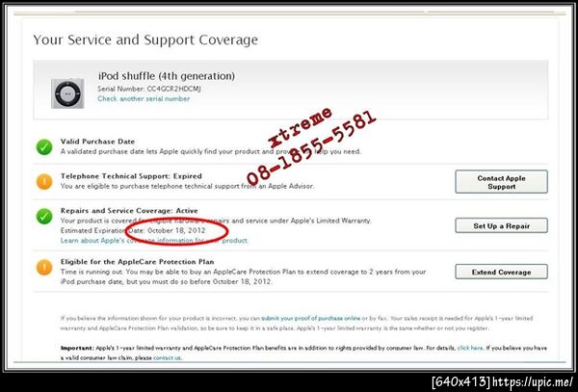Open the Check another serial number link
The width and height of the screenshot is (578, 392).
click(x=144, y=99)
